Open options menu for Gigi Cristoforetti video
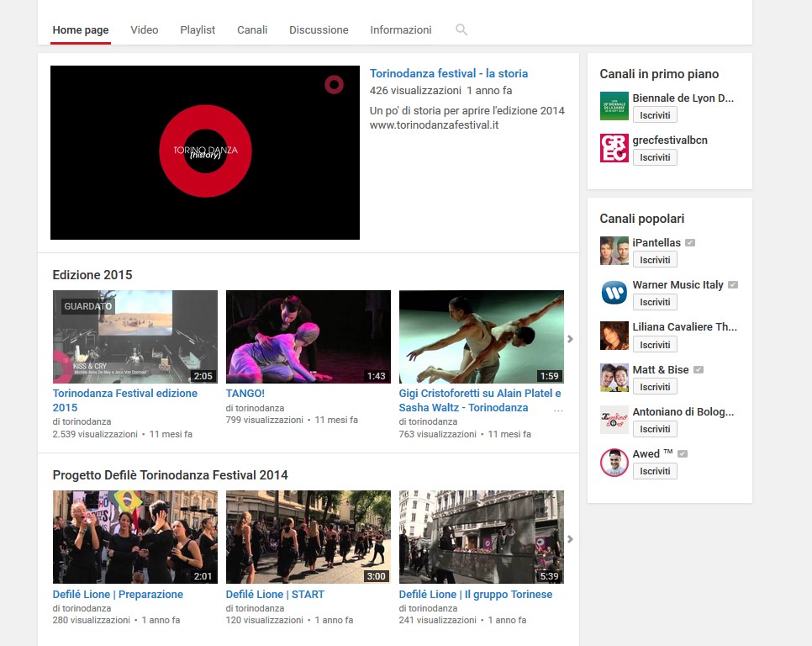The width and height of the screenshot is (812, 646). [558, 410]
